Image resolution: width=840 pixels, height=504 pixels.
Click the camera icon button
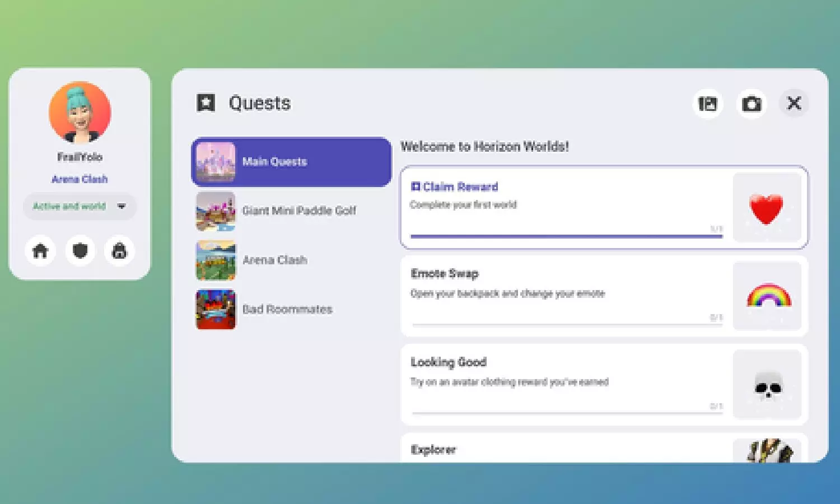[752, 104]
